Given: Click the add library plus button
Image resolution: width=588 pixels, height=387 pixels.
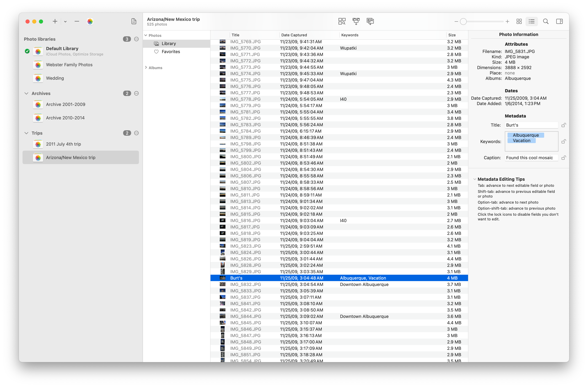Looking at the screenshot, I should coord(55,22).
